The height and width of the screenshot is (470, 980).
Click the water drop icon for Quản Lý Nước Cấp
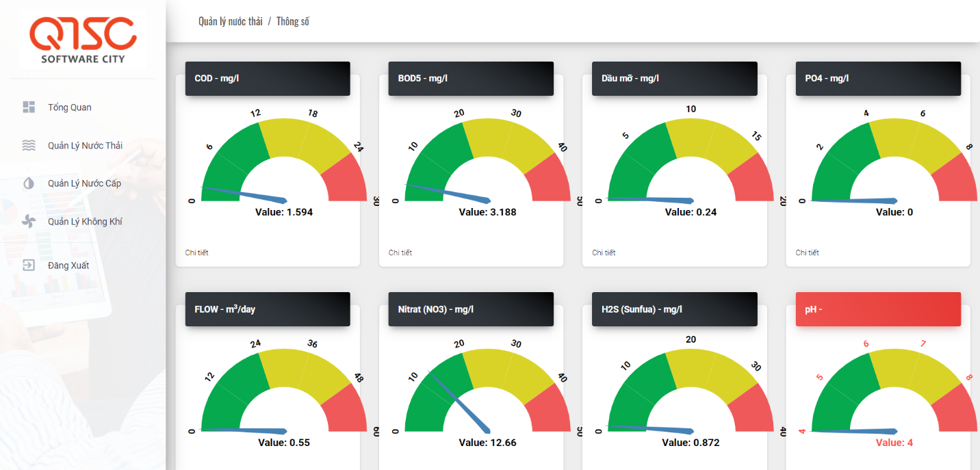(29, 183)
